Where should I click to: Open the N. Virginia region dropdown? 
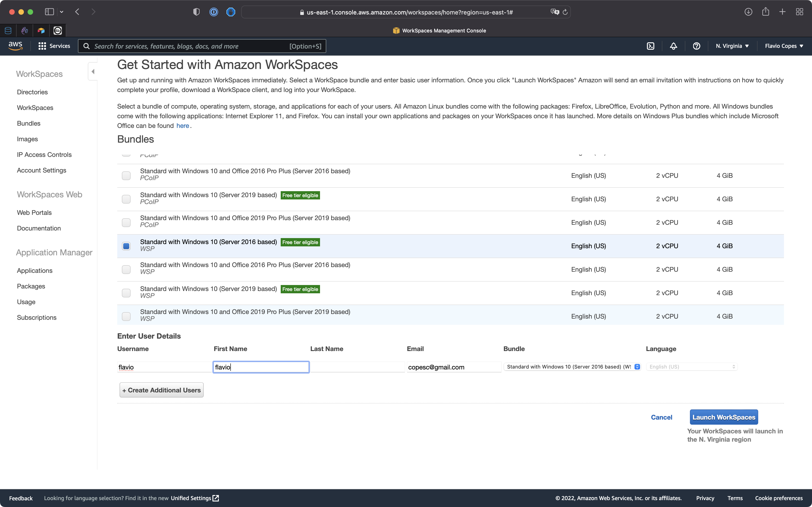[x=732, y=46]
